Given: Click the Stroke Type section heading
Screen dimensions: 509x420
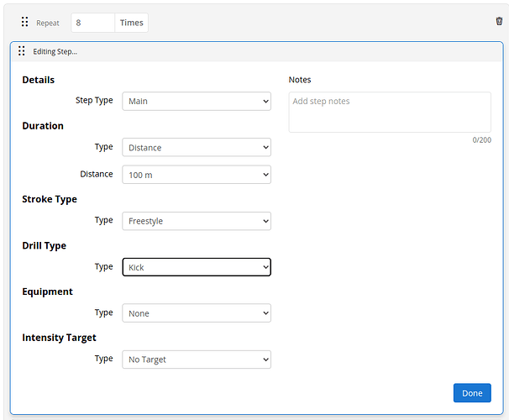Looking at the screenshot, I should [x=50, y=199].
